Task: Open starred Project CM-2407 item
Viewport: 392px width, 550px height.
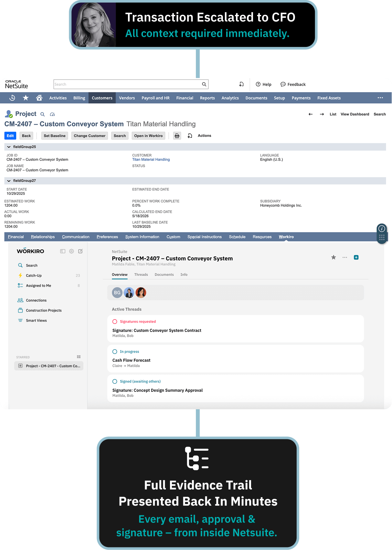Action: [49, 366]
